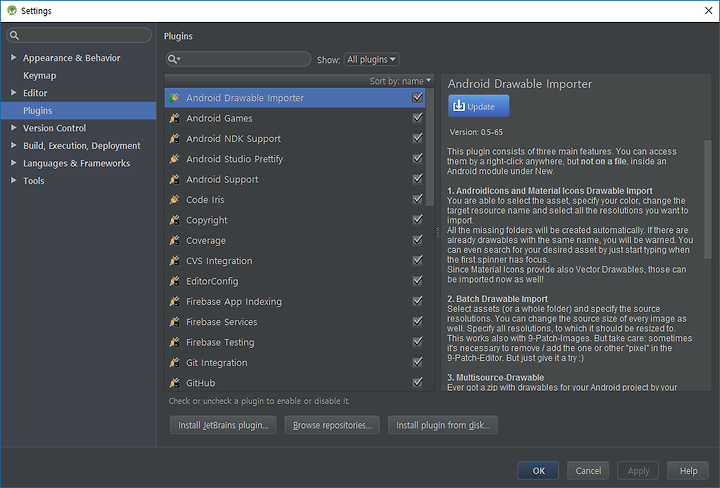The height and width of the screenshot is (488, 720).
Task: Click the Android NDK Support plugin icon
Action: coord(174,138)
